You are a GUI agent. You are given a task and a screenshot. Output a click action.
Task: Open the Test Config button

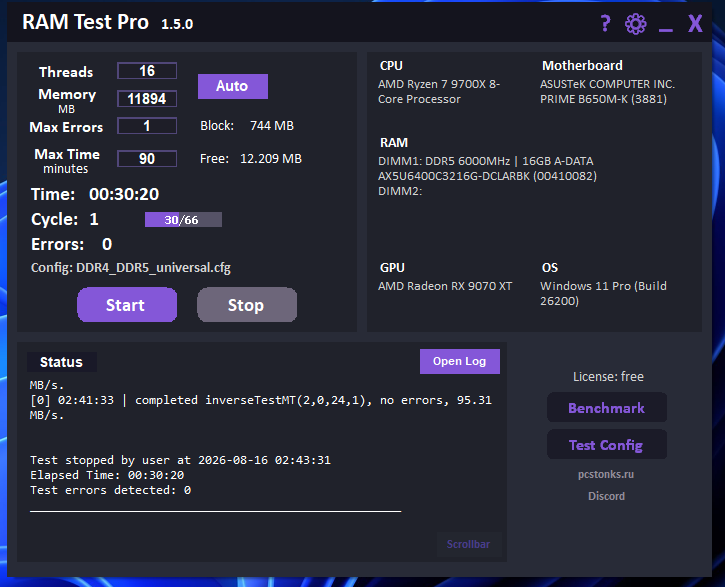[607, 445]
